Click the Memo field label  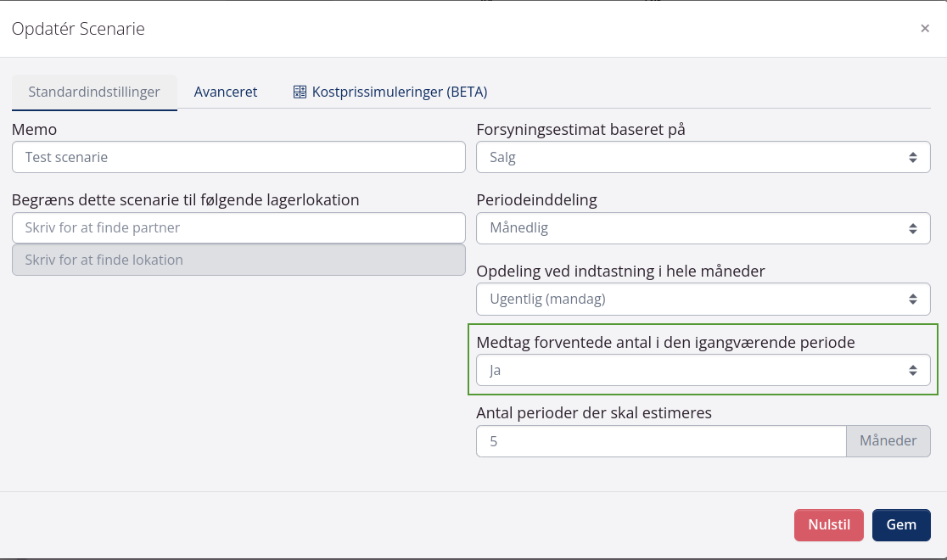(x=35, y=130)
